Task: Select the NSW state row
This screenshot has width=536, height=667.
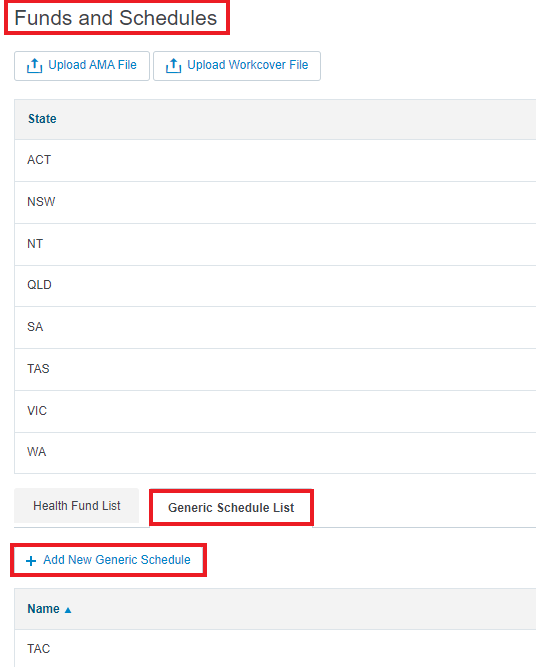Action: click(x=275, y=202)
